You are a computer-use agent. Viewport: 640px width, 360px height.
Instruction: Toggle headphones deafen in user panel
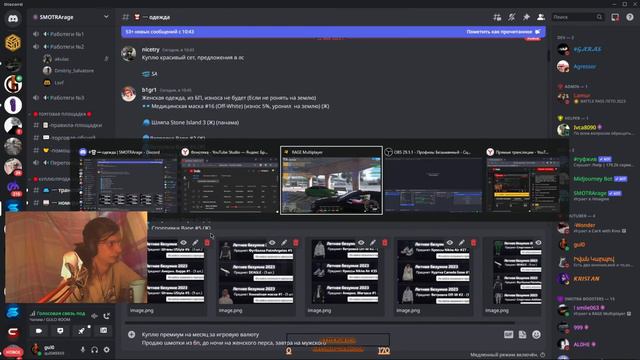[x=95, y=350]
